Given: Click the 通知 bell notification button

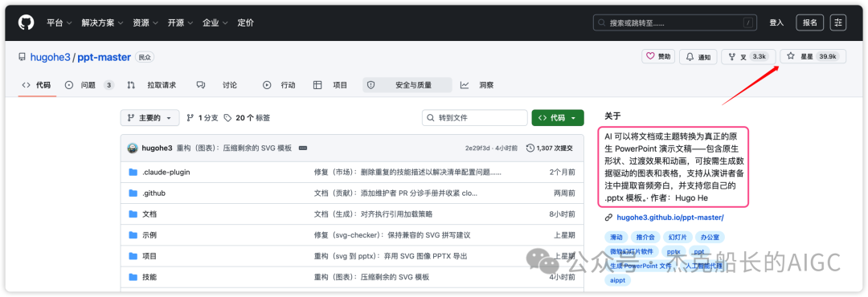Looking at the screenshot, I should click(698, 56).
